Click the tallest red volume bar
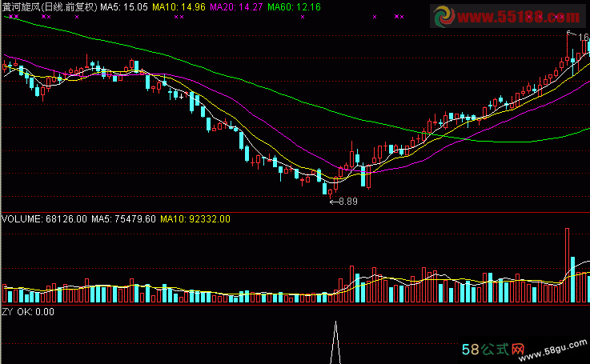 (567, 265)
